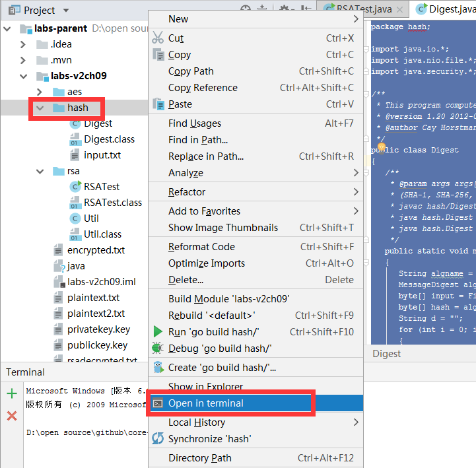Click the Paste clipboard icon
This screenshot has width=476, height=468.
pyautogui.click(x=158, y=104)
